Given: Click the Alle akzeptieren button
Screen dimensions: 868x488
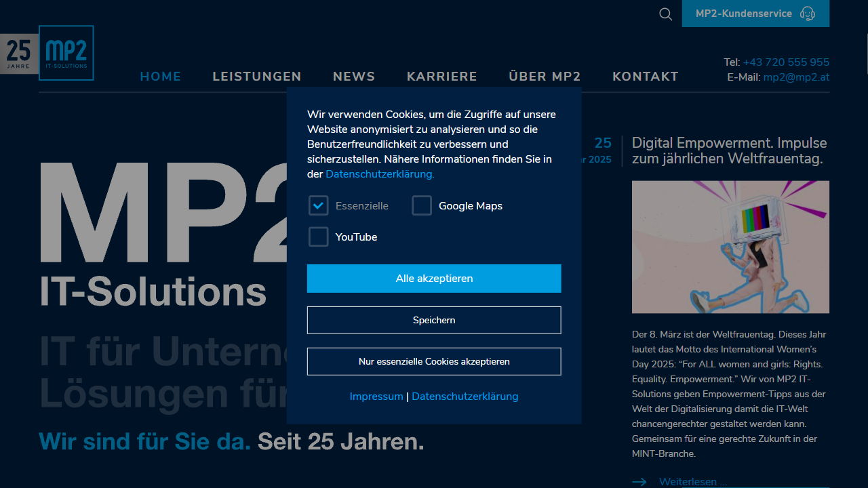Looking at the screenshot, I should click(x=434, y=279).
